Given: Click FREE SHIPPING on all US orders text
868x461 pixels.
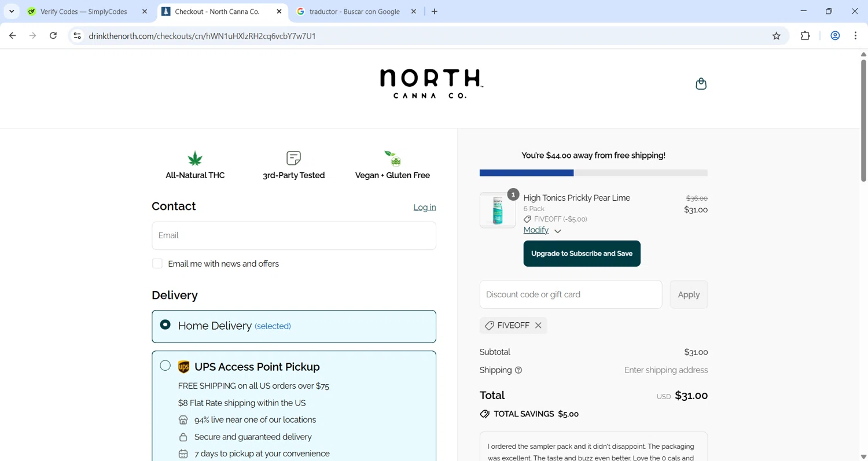Looking at the screenshot, I should point(253,386).
